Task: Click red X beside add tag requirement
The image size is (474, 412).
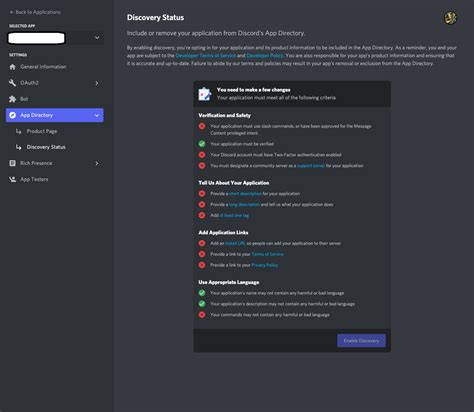Action: tap(202, 215)
